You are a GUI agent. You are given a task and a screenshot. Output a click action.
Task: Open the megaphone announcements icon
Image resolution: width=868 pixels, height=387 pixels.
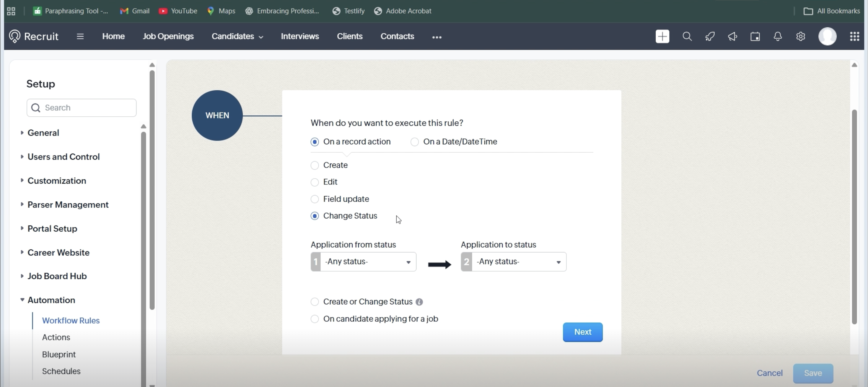pyautogui.click(x=732, y=36)
